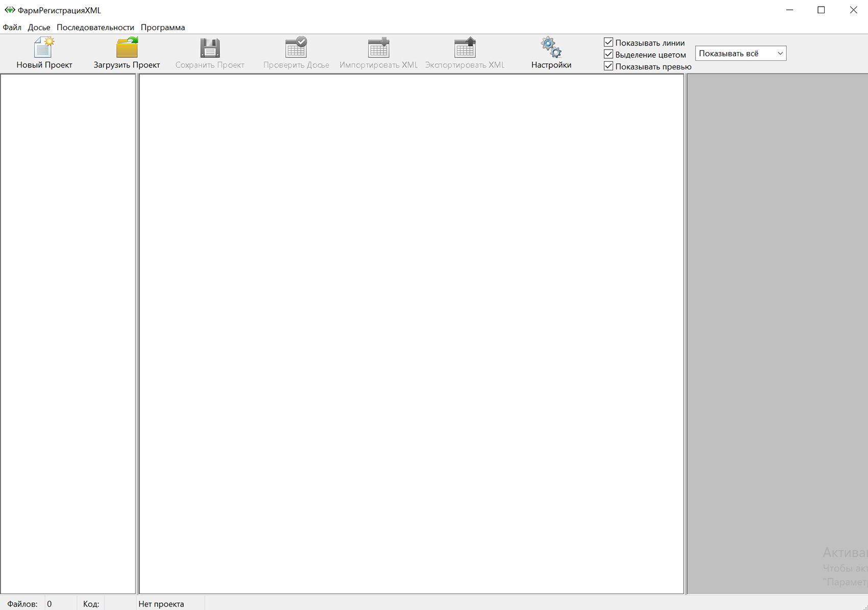Open the Файл menu
This screenshot has height=610, width=868.
(x=12, y=28)
